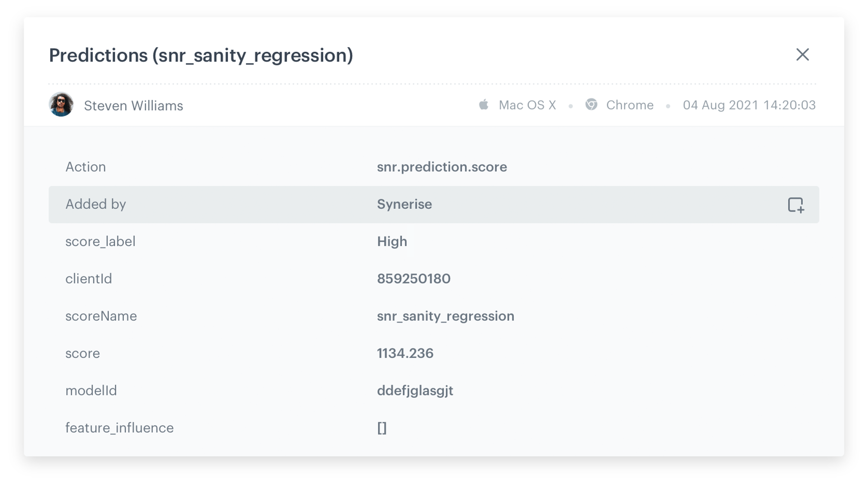868x485 pixels.
Task: Expand the scoreName snr_sanity_regression entry
Action: 445,316
